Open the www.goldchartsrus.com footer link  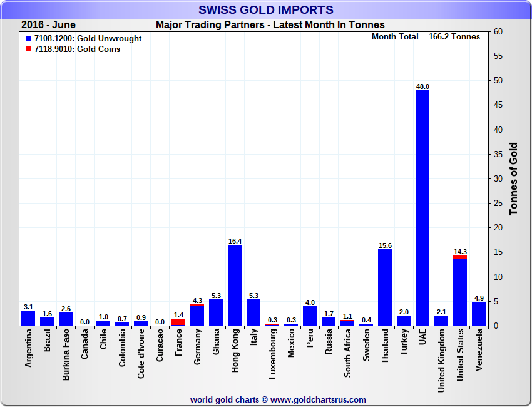pyautogui.click(x=318, y=399)
